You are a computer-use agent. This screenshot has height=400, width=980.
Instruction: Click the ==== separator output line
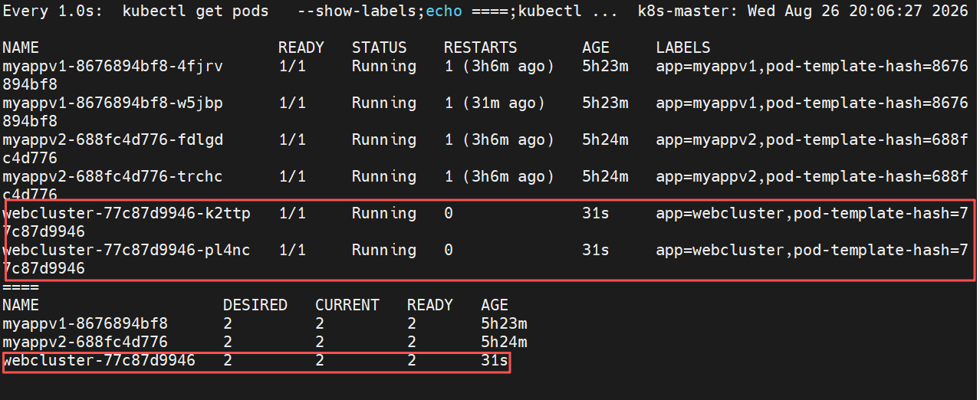[21, 287]
